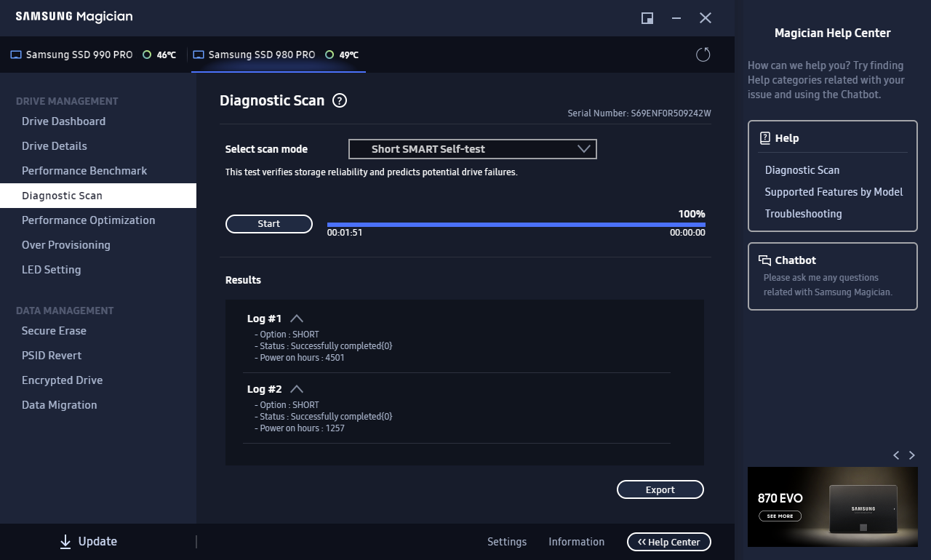The height and width of the screenshot is (560, 931).
Task: Click Log #1 status Successfully completed
Action: point(324,346)
